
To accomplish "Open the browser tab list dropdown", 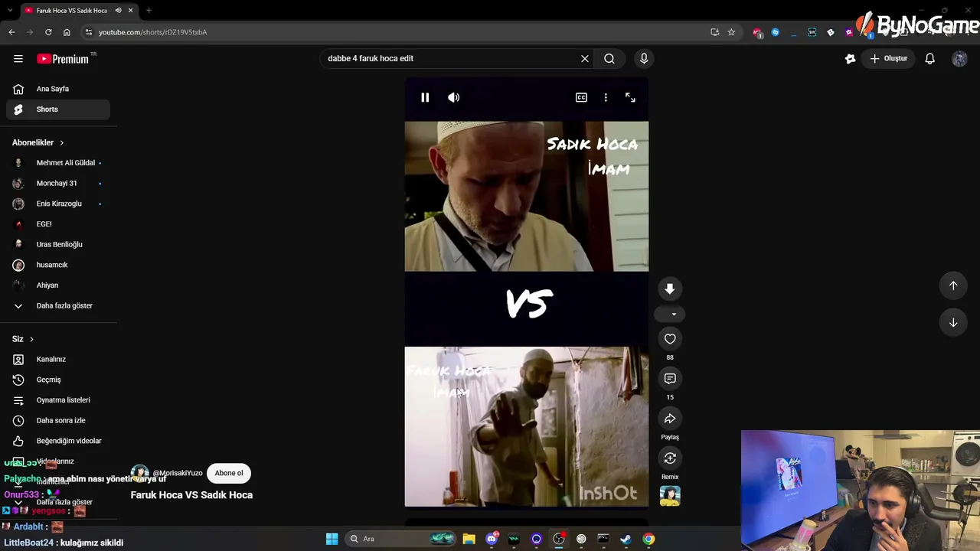I will tap(9, 11).
